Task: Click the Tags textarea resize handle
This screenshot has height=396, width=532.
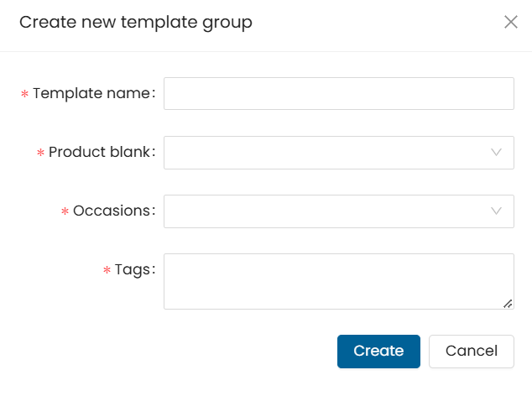Action: click(x=508, y=303)
